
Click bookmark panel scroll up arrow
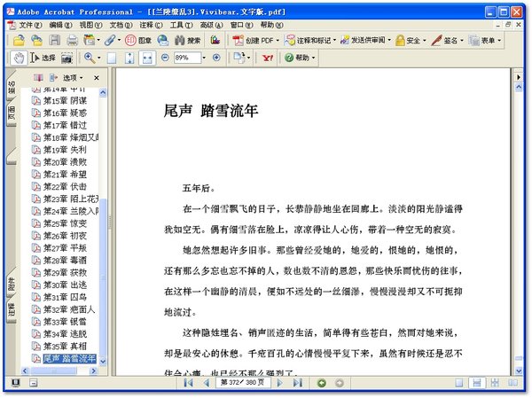pos(103,92)
